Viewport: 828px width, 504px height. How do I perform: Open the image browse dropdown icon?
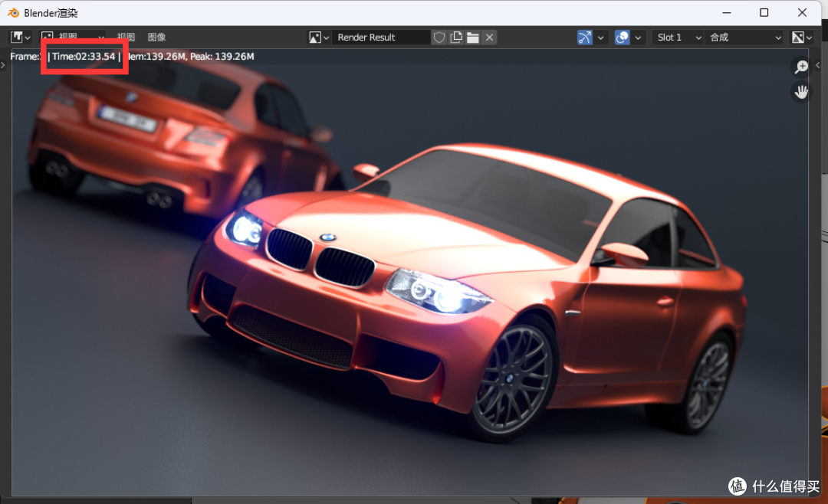click(x=319, y=38)
